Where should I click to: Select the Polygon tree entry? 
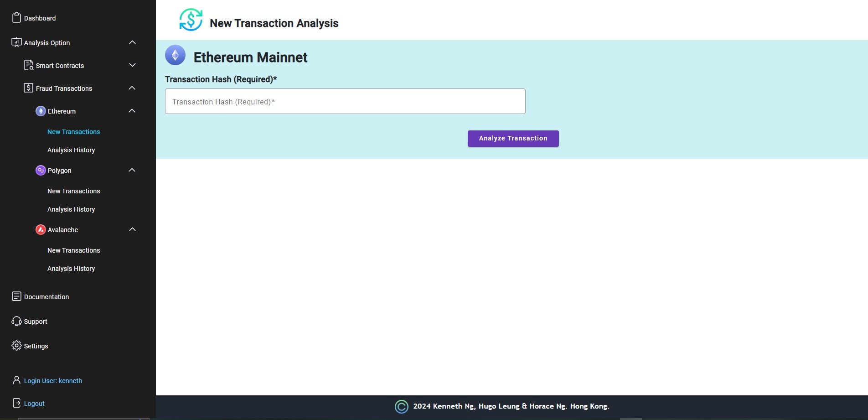(60, 171)
